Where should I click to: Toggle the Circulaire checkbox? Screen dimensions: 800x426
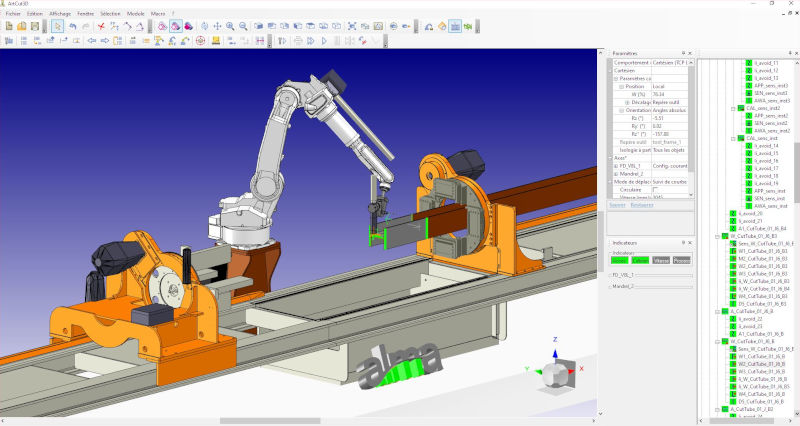653,189
